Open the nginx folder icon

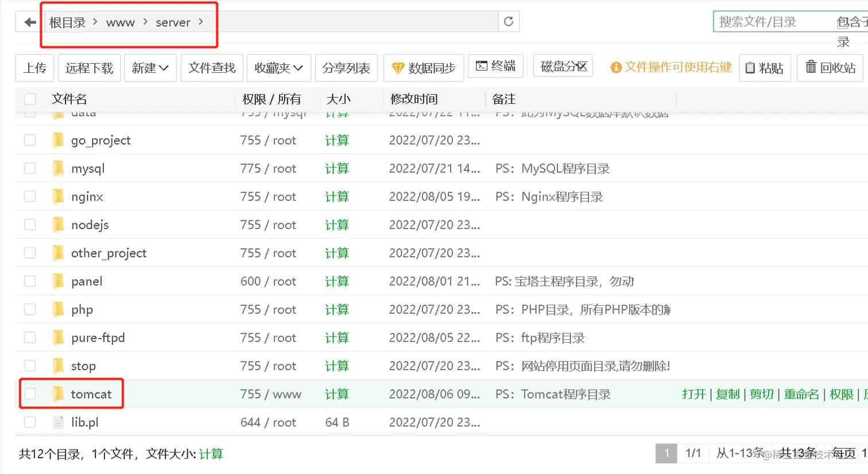pos(59,196)
